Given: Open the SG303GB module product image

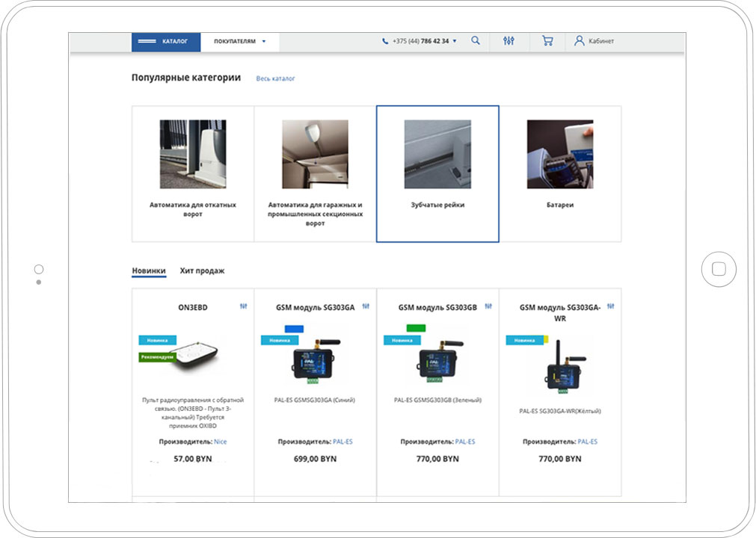Looking at the screenshot, I should (x=439, y=361).
